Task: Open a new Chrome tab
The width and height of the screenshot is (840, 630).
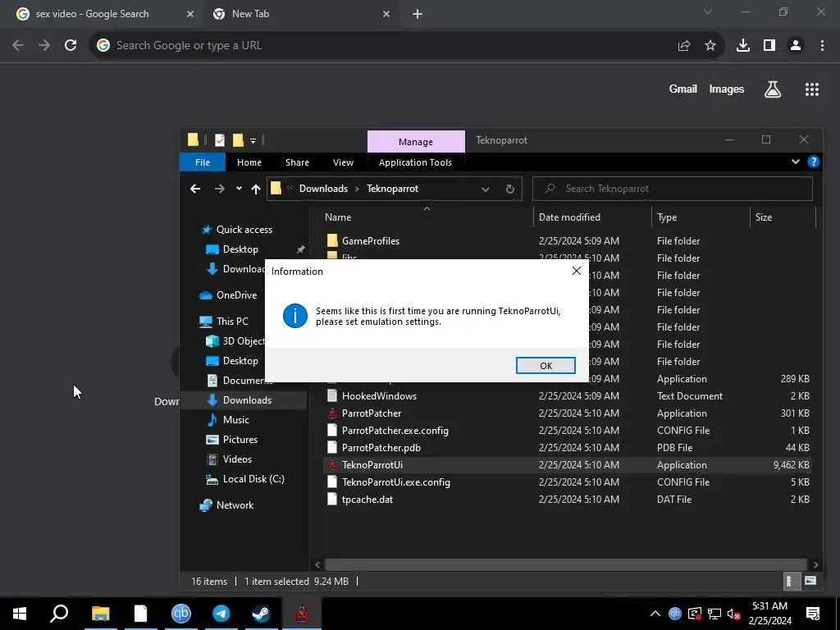Action: pos(418,15)
